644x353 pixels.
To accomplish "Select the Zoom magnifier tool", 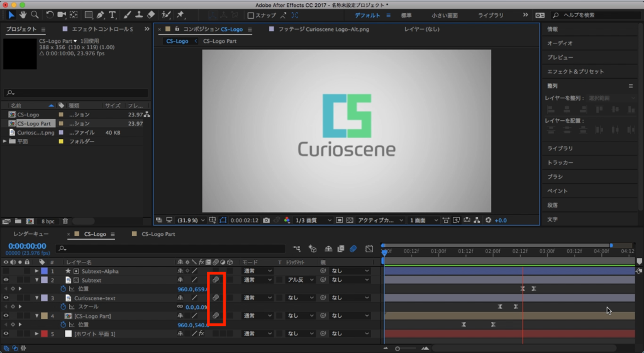I will [35, 14].
